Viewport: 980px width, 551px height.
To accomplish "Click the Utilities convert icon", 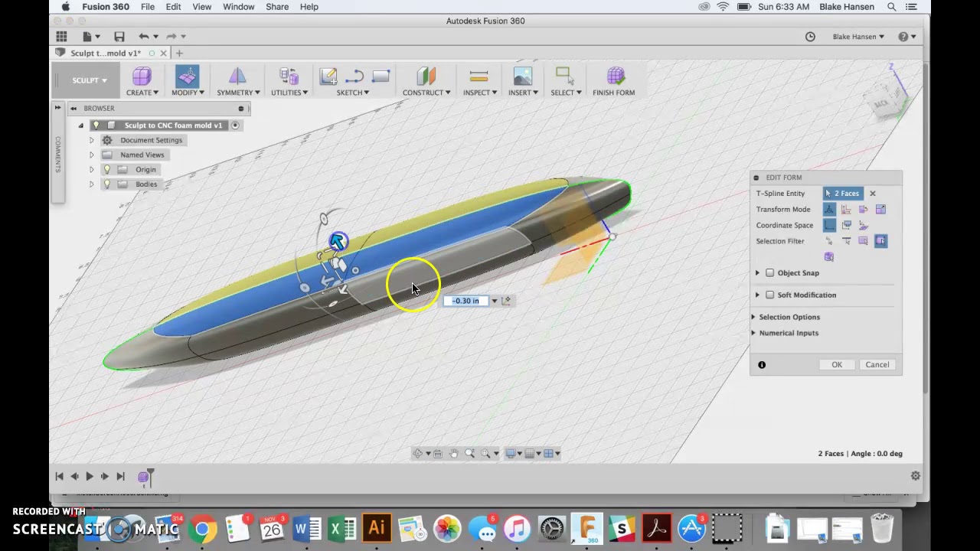I will 289,76.
